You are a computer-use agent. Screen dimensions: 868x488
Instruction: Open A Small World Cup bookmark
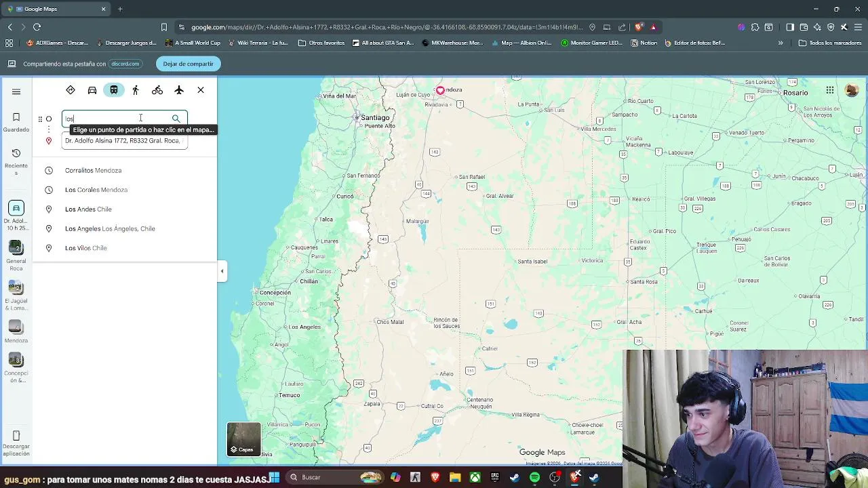[193, 43]
